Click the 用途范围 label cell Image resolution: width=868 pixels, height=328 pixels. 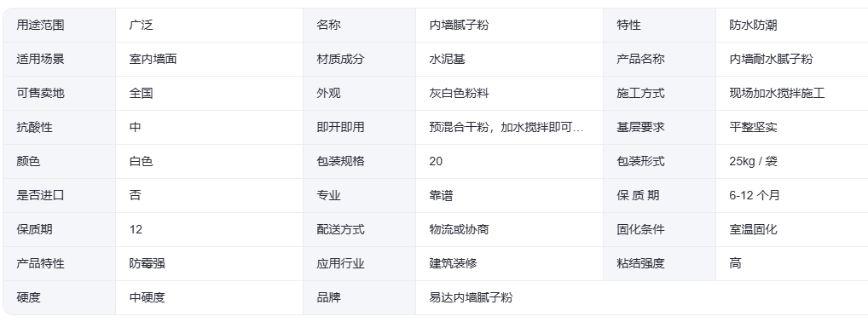tap(59, 25)
